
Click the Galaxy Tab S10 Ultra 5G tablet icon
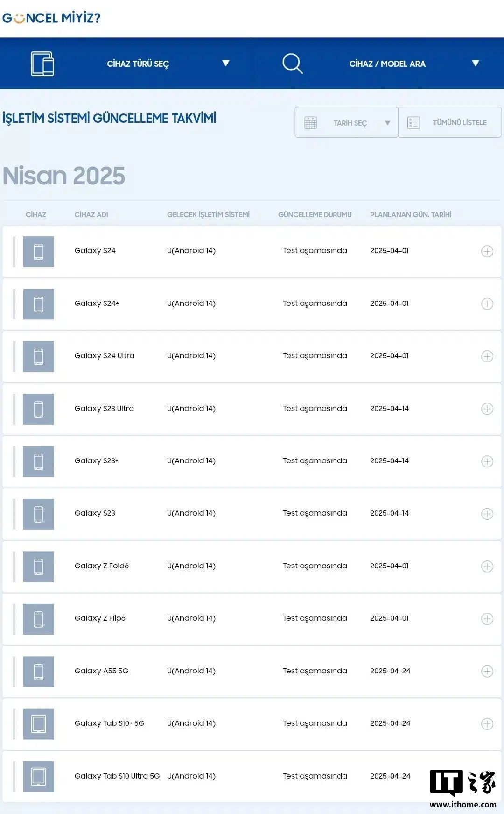click(39, 777)
